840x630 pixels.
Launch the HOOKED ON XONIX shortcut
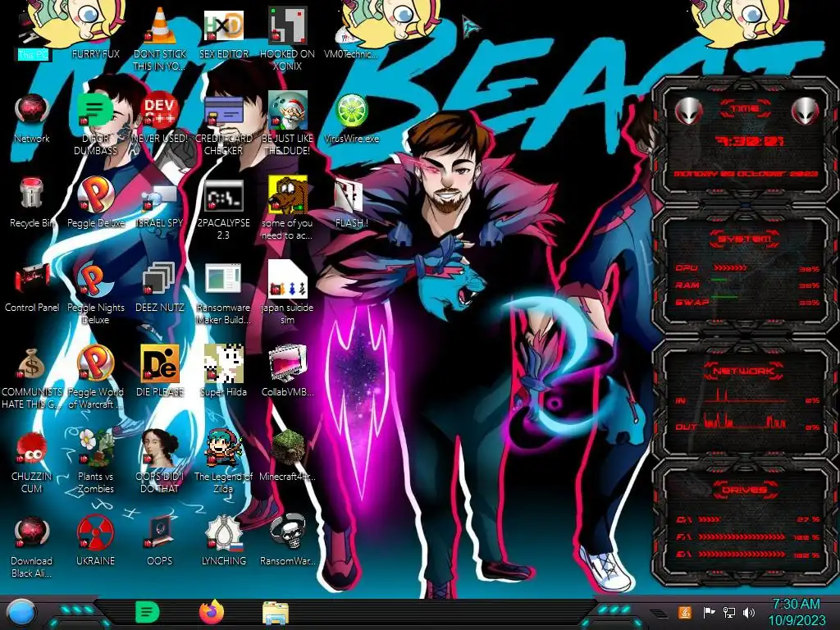click(287, 27)
